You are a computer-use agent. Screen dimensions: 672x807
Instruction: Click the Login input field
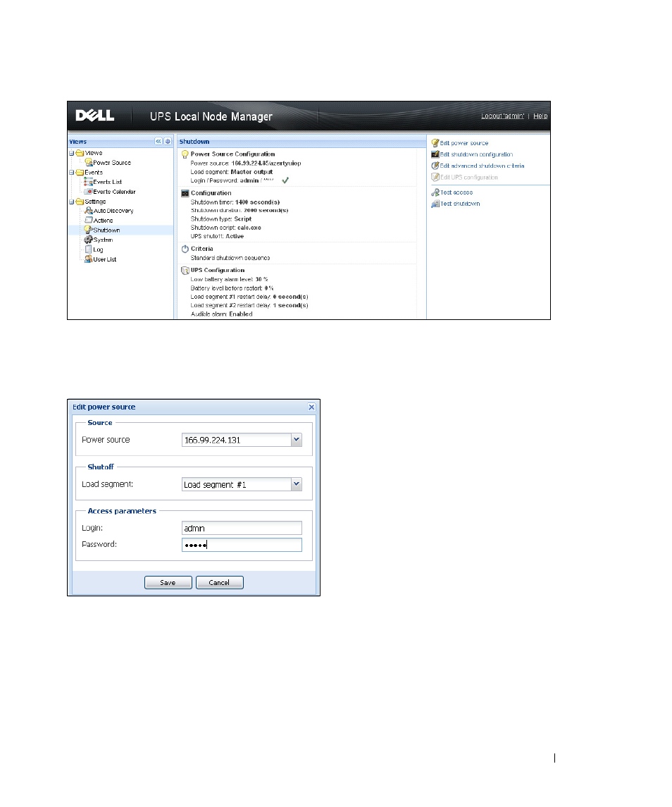pyautogui.click(x=242, y=528)
